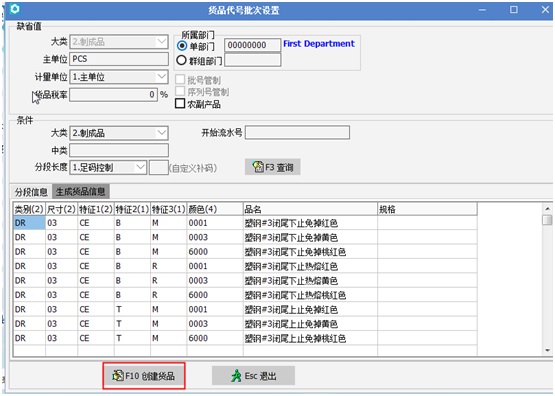Viewport: 555px width, 396px height.
Task: Open the 分段长度 dropdown
Action: coord(141,167)
